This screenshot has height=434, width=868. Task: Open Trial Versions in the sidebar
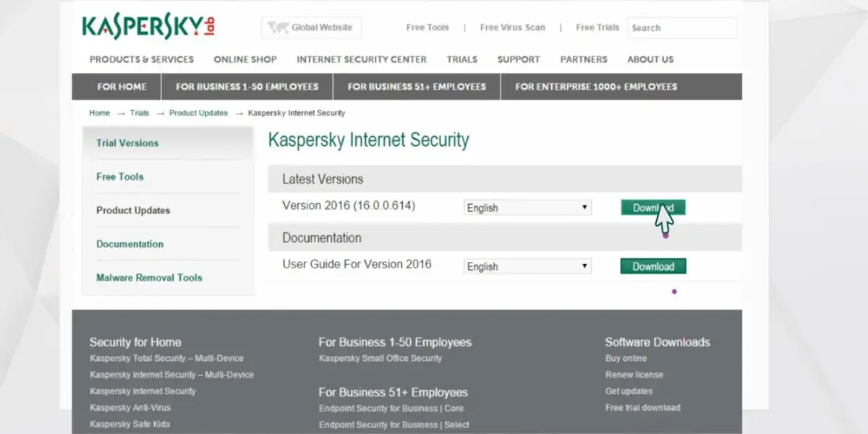[127, 143]
